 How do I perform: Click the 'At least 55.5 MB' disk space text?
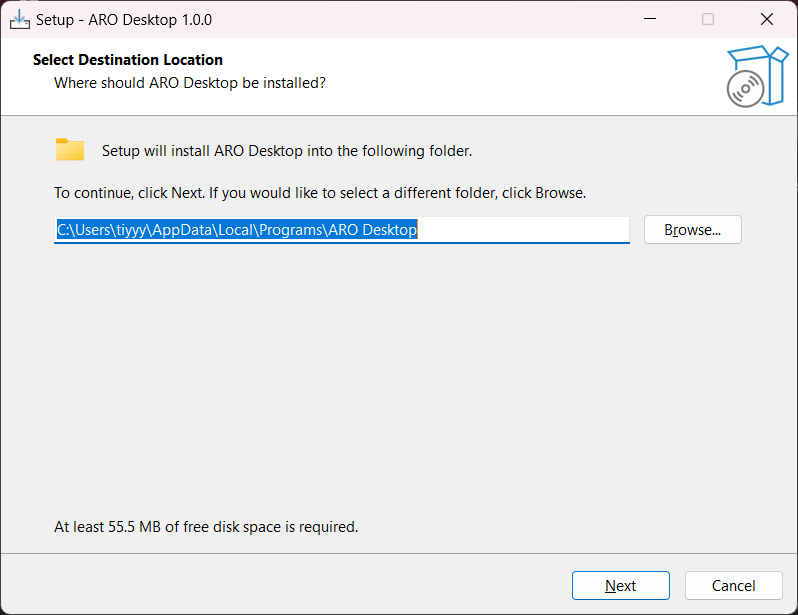click(x=206, y=527)
